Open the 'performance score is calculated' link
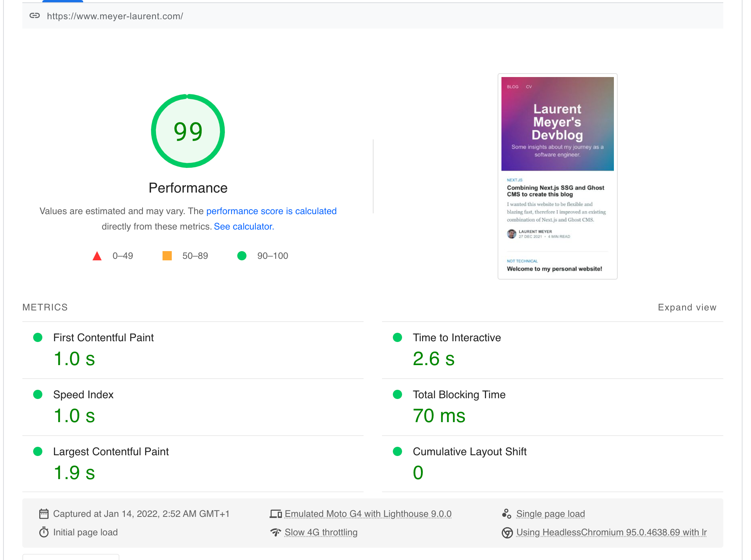 point(272,211)
